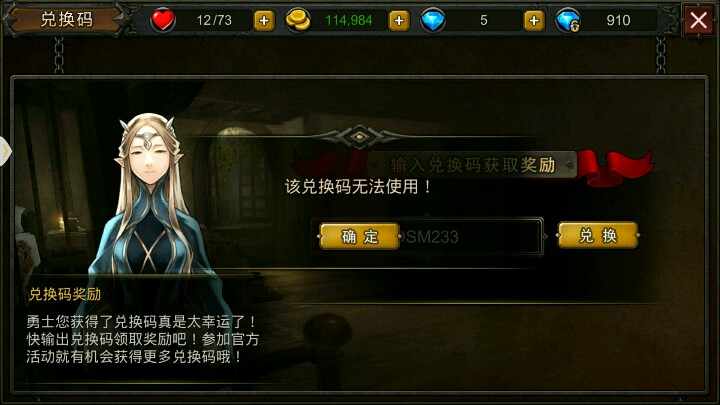Image resolution: width=720 pixels, height=405 pixels.
Task: Click the 兑换码奖励 heading text
Action: pos(65,294)
